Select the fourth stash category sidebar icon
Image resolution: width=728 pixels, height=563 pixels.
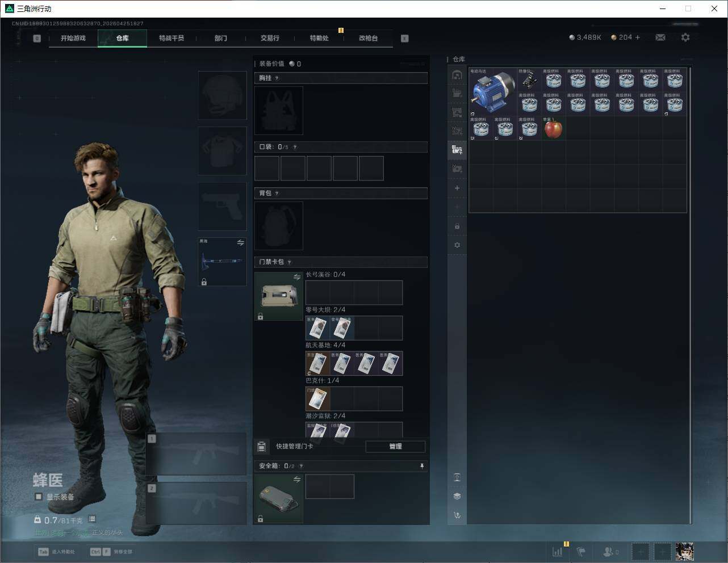457,131
